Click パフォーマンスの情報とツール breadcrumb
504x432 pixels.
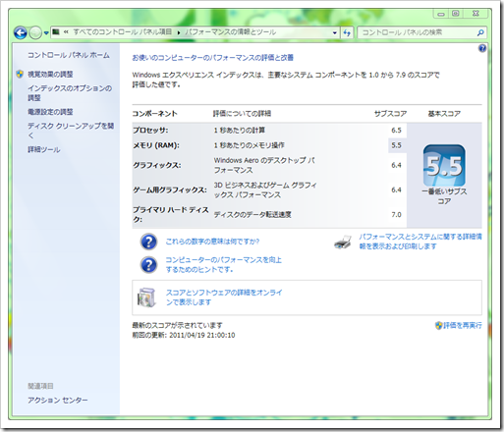click(x=230, y=32)
